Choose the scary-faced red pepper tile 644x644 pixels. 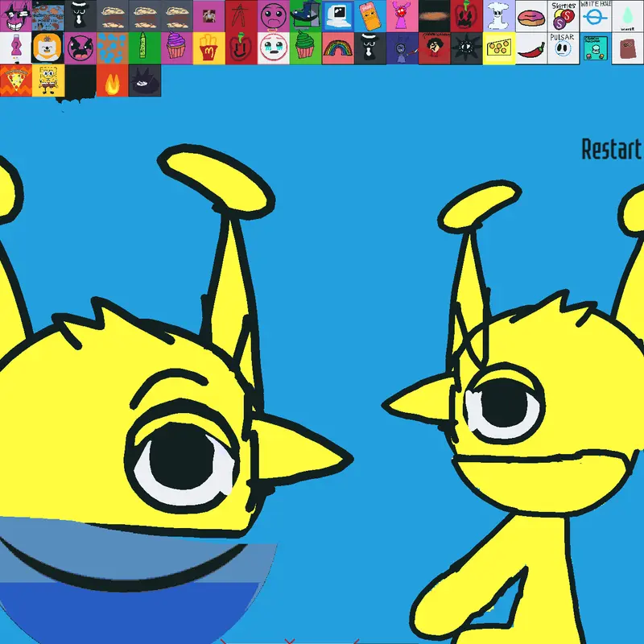[467, 16]
